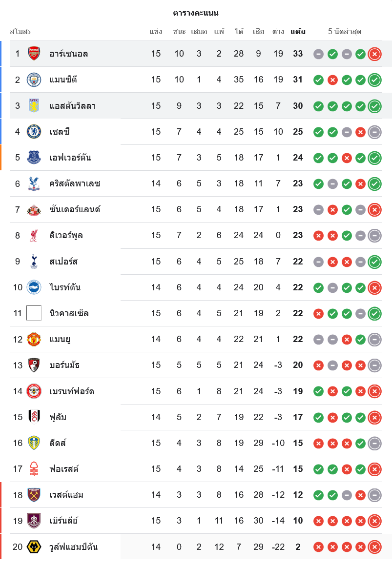
Task: Click the สโมสร club column header
Action: tap(21, 32)
